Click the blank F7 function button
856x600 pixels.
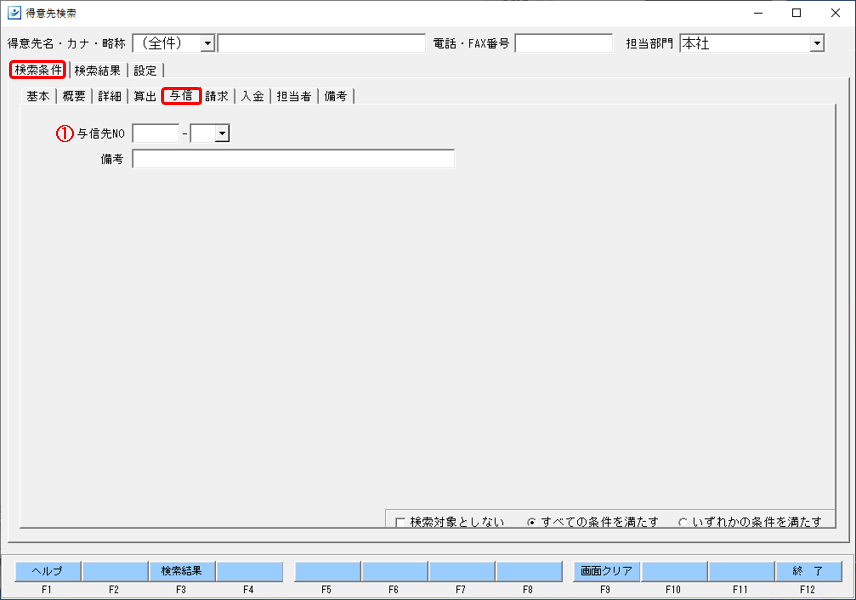coord(461,571)
